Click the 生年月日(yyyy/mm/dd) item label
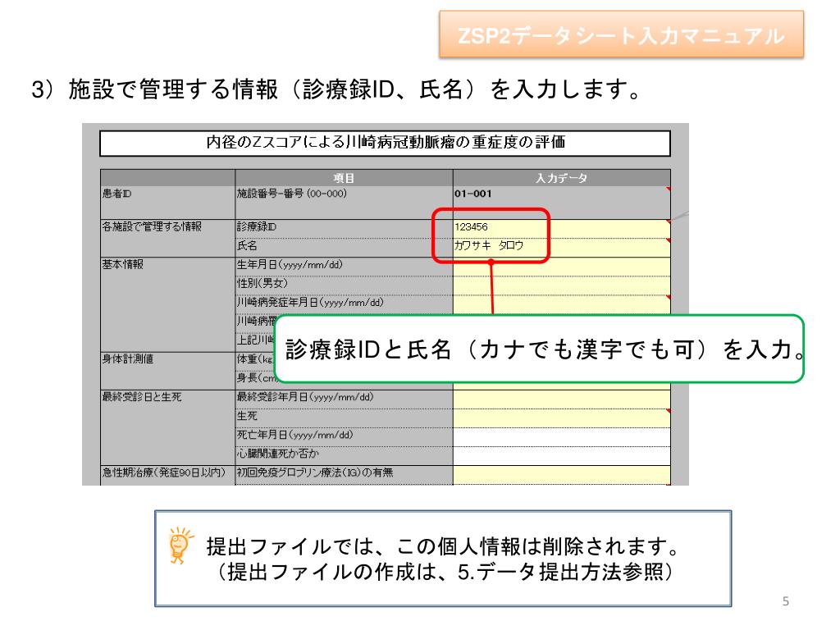 [x=290, y=265]
